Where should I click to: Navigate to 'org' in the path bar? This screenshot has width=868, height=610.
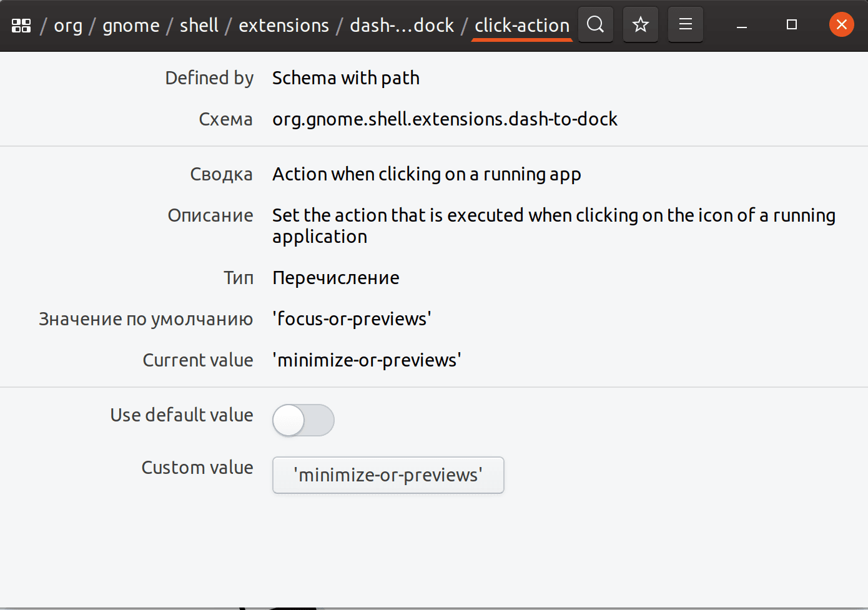click(x=68, y=26)
